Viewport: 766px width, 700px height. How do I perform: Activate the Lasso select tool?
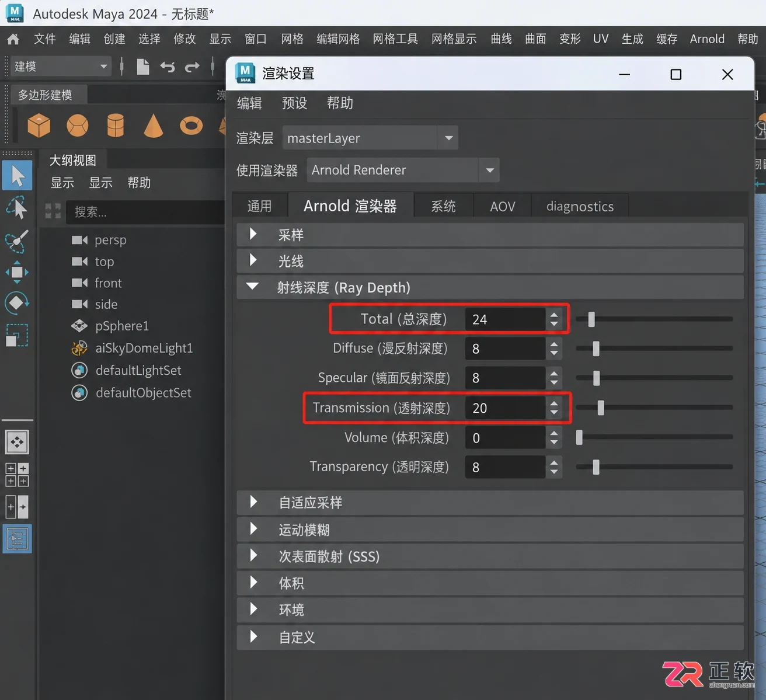point(17,208)
